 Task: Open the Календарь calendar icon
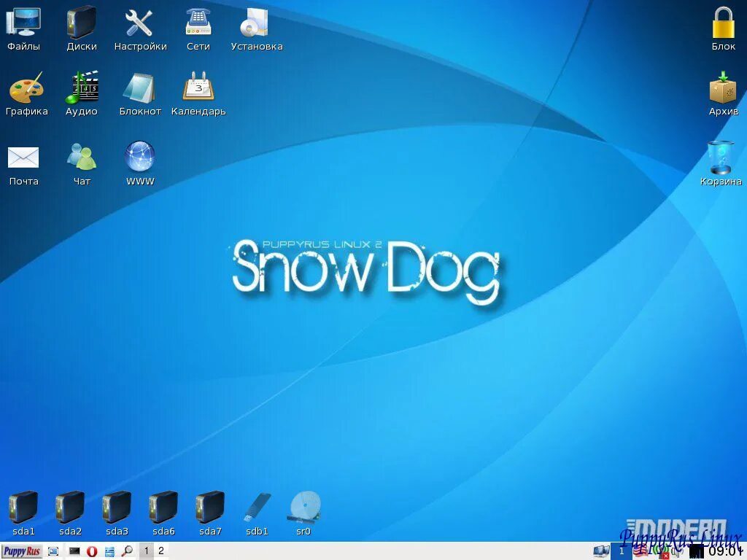tap(198, 93)
